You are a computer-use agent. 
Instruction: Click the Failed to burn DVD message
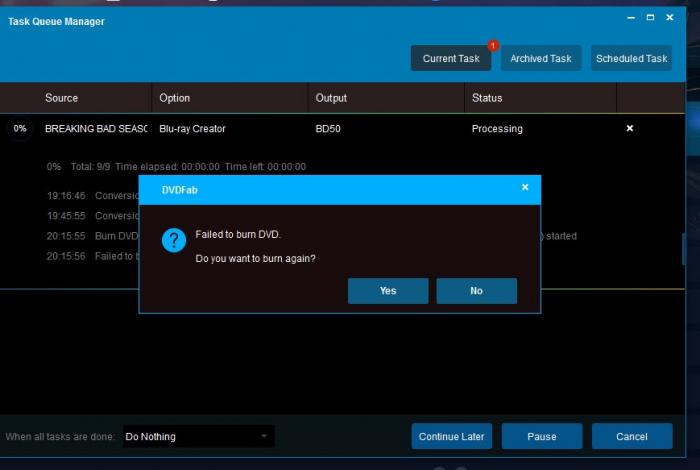(238, 234)
